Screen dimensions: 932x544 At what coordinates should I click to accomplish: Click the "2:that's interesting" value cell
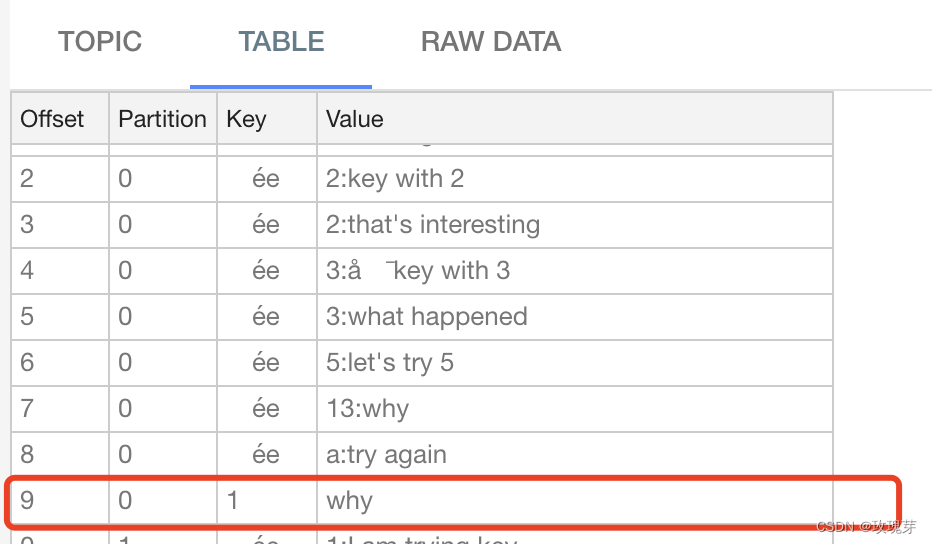click(433, 225)
